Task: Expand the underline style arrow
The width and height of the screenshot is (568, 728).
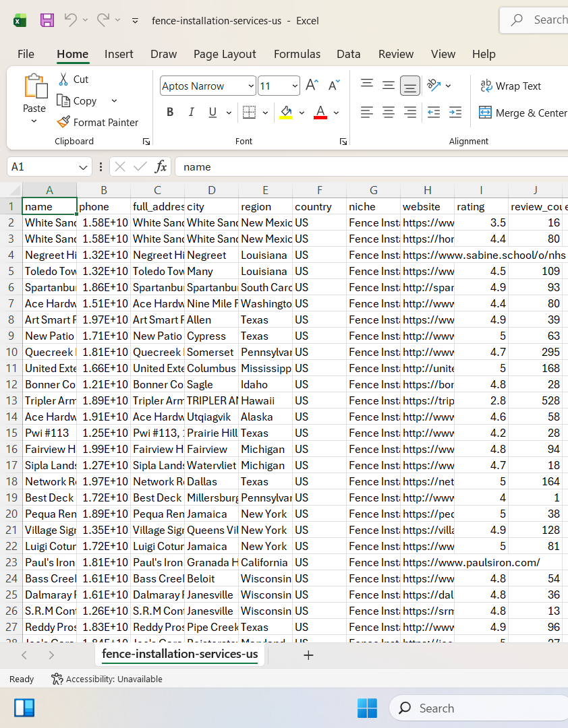Action: click(229, 113)
